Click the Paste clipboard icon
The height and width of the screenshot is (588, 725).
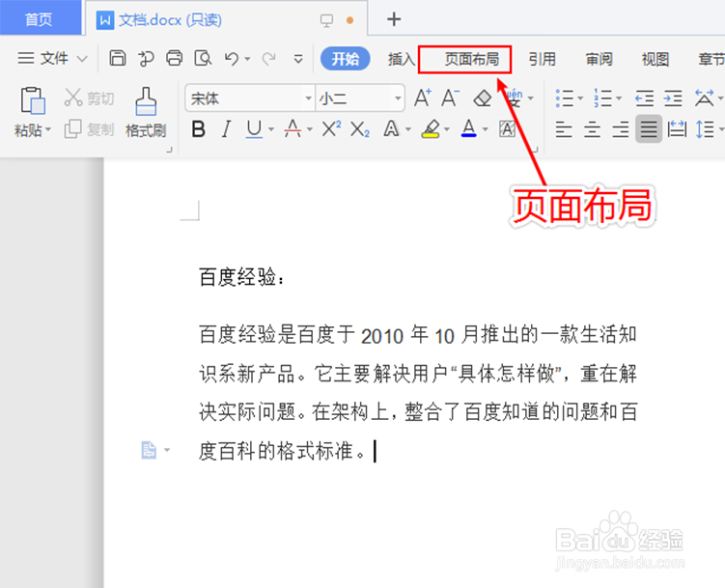[x=33, y=100]
